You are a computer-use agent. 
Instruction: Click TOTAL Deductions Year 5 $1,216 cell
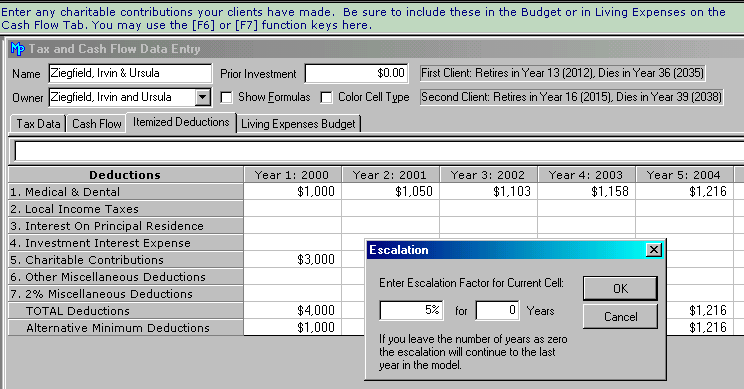click(700, 310)
